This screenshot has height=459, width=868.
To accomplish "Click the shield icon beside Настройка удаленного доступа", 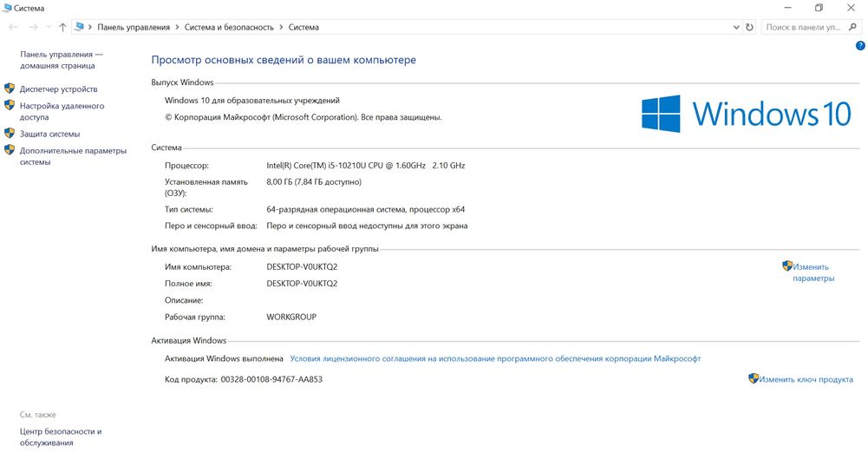I will click(10, 105).
